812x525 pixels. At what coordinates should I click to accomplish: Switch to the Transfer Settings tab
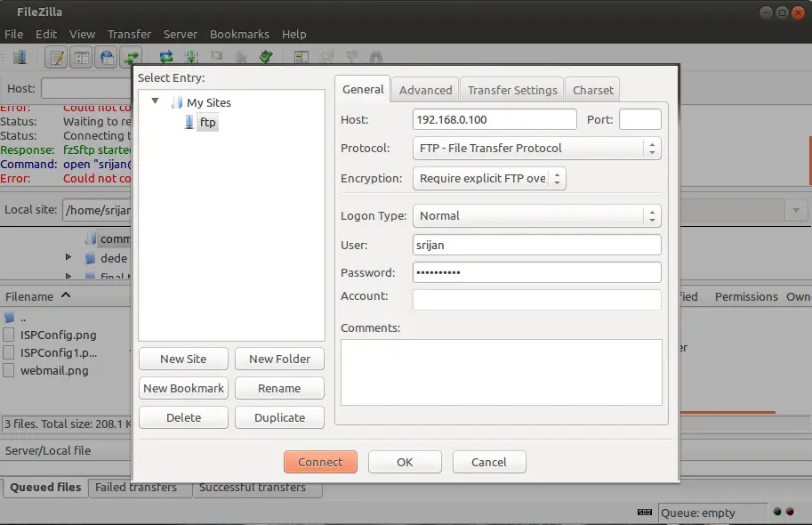coord(512,90)
